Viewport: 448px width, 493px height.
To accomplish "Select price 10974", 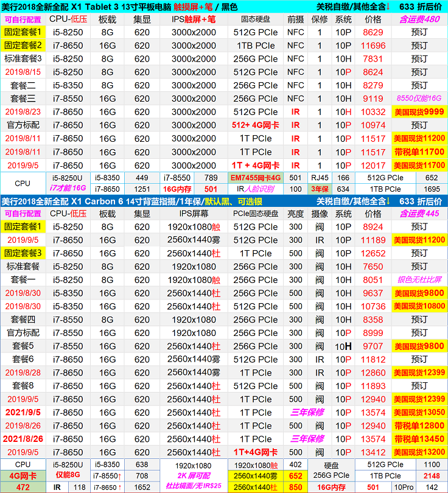I will (373, 125).
